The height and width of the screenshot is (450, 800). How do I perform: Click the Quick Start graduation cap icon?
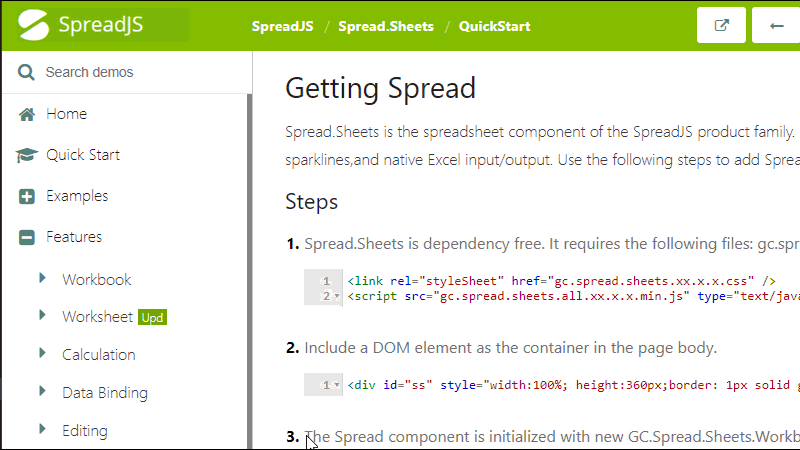click(x=27, y=155)
